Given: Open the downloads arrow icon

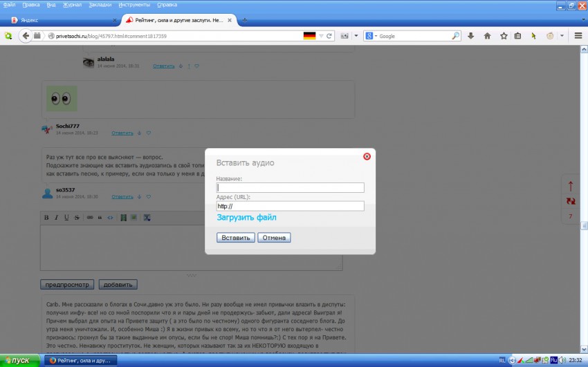Looking at the screenshot, I should pyautogui.click(x=471, y=36).
